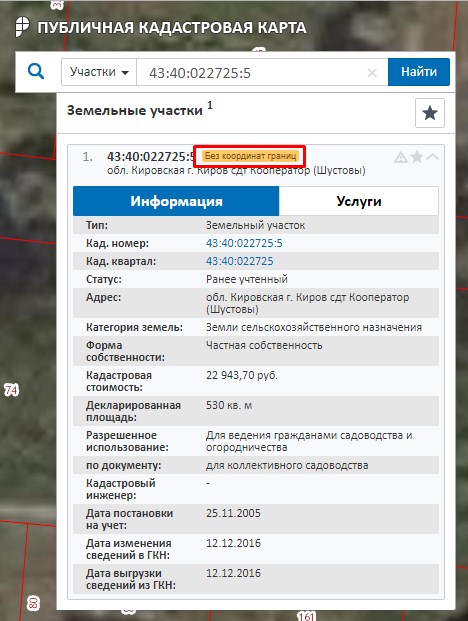Click the magnifier search icon

(36, 71)
